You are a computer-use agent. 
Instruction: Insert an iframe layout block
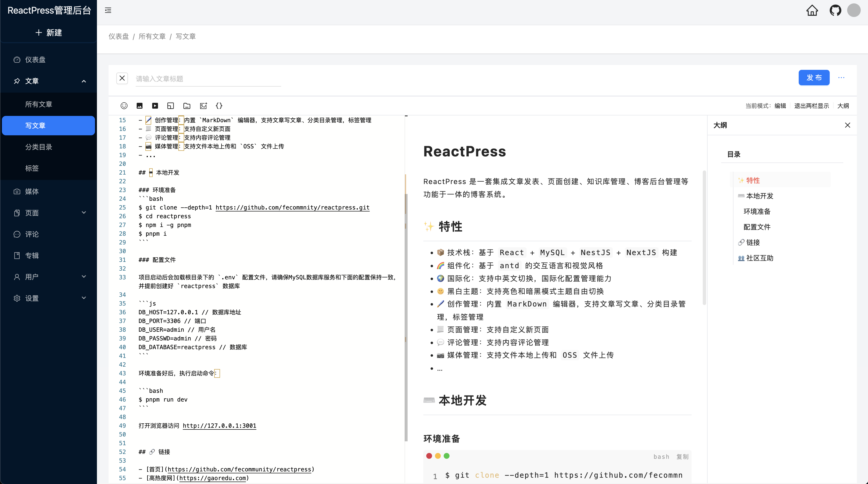171,105
